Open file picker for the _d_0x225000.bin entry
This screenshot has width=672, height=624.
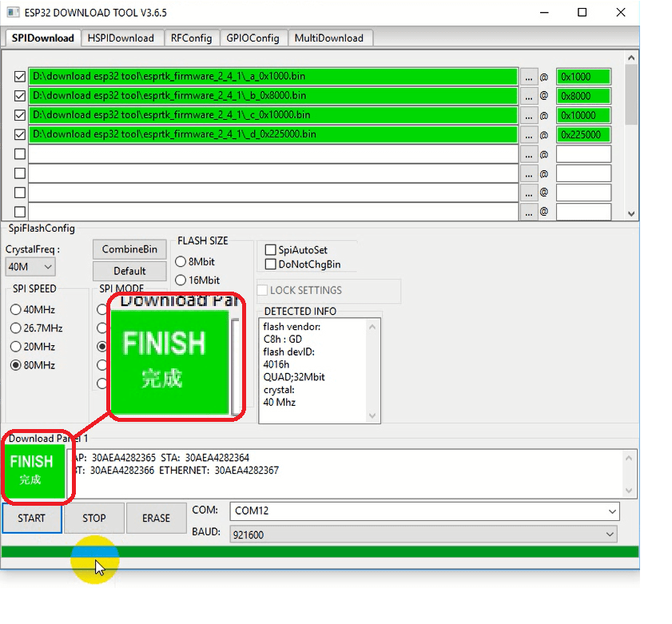click(x=530, y=134)
